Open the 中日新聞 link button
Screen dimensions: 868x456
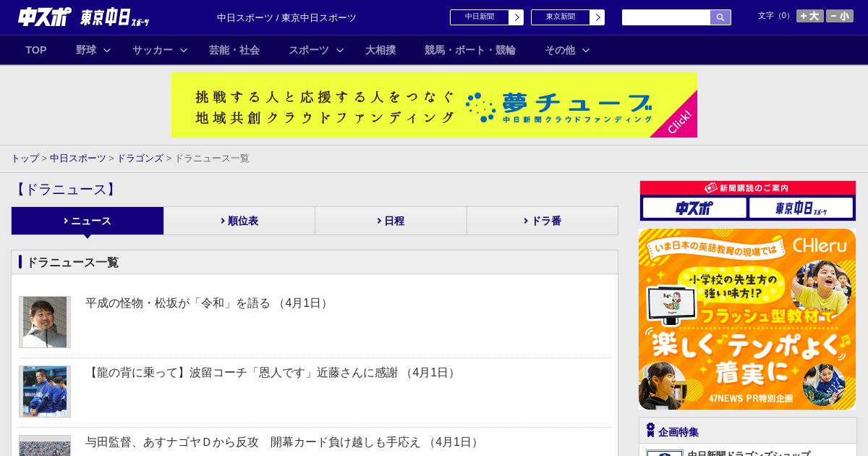tap(480, 17)
